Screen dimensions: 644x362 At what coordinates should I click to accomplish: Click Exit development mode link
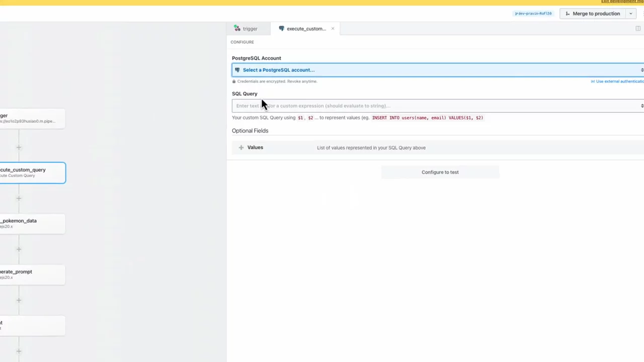[x=622, y=2]
